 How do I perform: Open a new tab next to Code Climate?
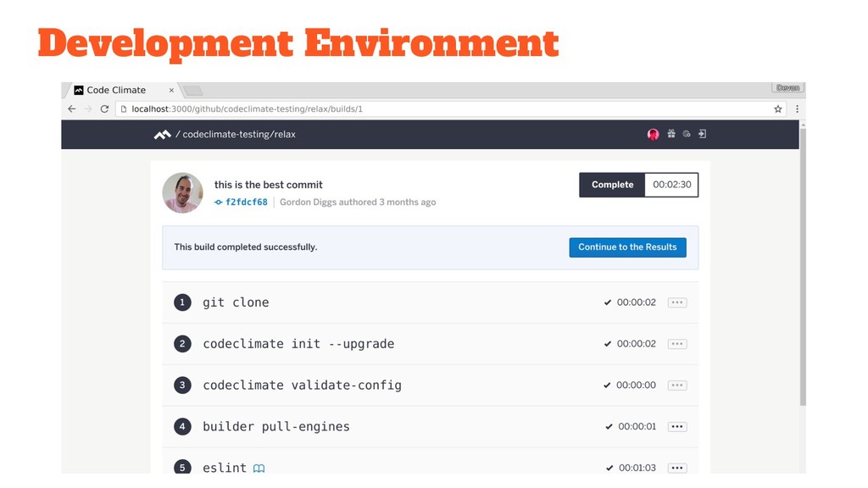pos(192,90)
